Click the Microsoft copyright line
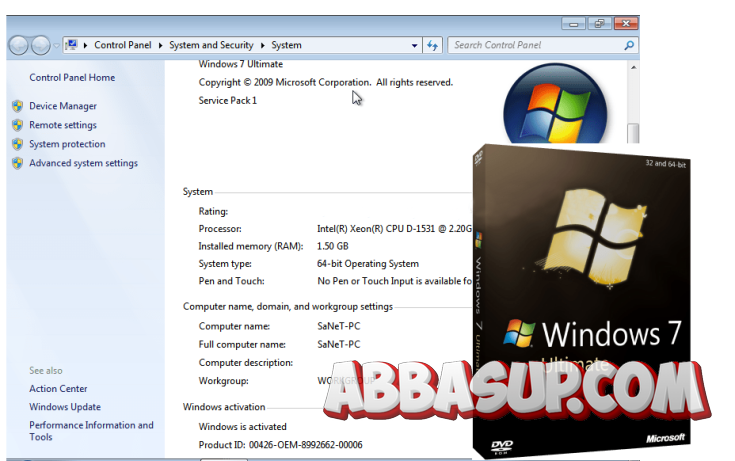The image size is (735, 461). 325,83
